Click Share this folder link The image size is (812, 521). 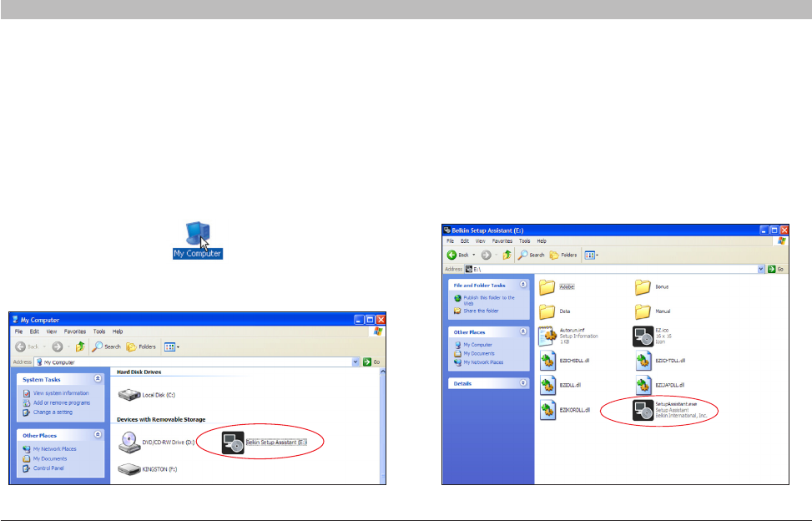(x=476, y=311)
